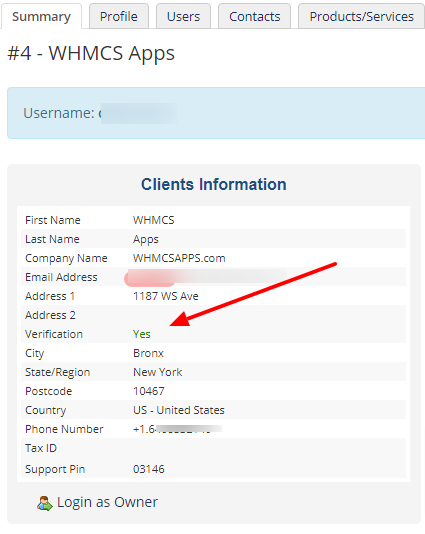Select the Last Name value Apps
The image size is (425, 534).
pos(146,239)
